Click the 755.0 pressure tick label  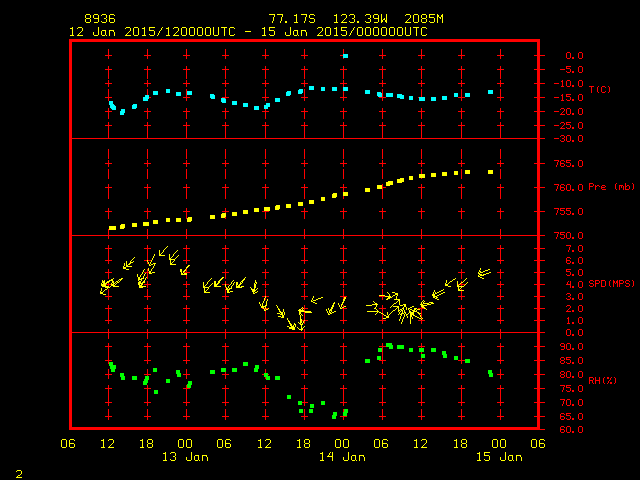568,212
